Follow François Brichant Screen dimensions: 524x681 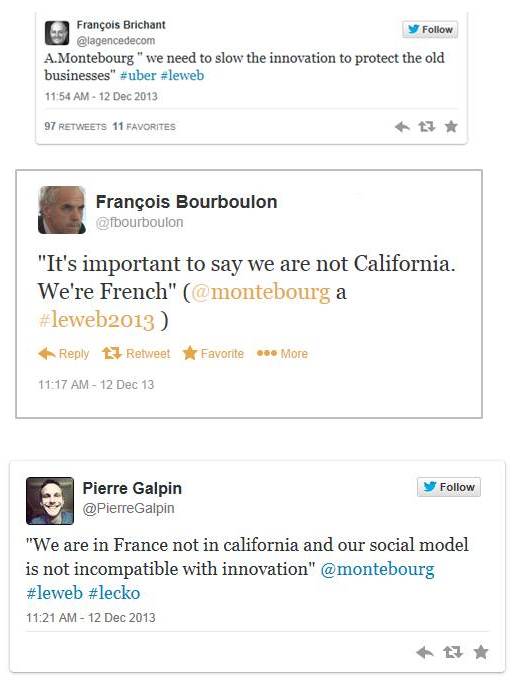[430, 30]
